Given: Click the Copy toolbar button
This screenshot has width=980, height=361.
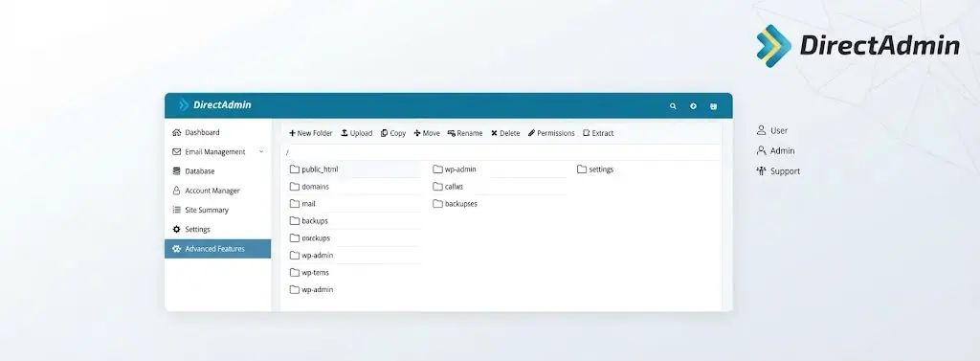Looking at the screenshot, I should click(393, 133).
